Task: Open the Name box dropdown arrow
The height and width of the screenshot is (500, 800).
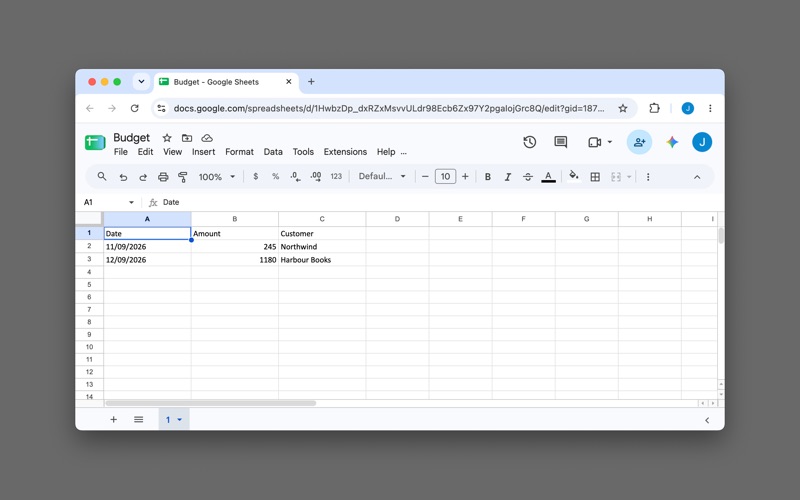Action: [x=131, y=203]
